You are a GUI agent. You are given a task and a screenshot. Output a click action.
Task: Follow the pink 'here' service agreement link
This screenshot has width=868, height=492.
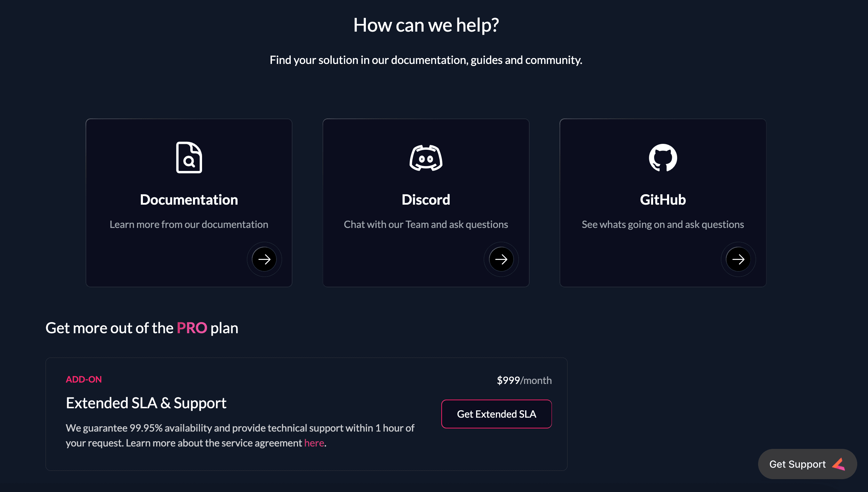tap(314, 443)
